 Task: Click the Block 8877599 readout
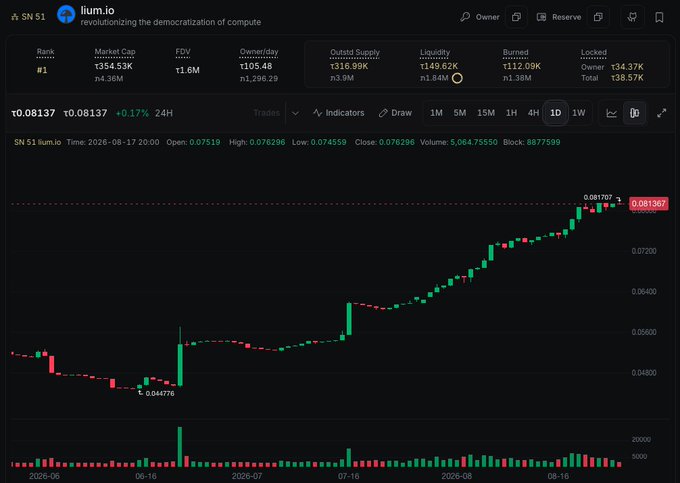pyautogui.click(x=532, y=142)
